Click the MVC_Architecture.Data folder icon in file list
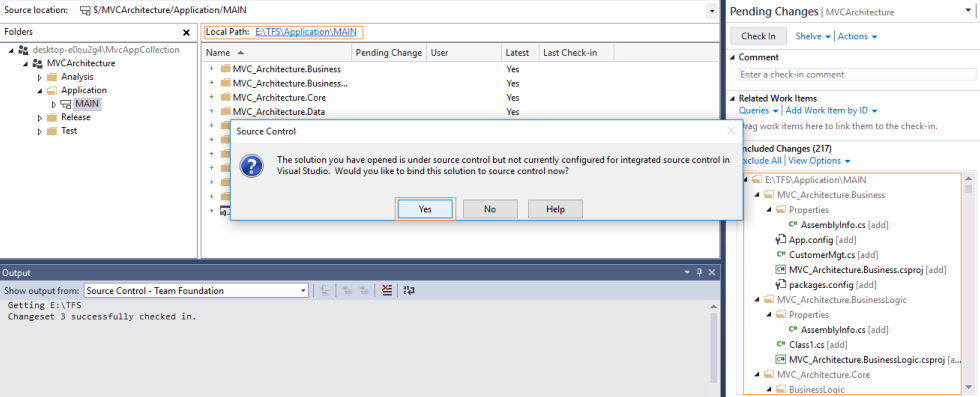 click(226, 112)
